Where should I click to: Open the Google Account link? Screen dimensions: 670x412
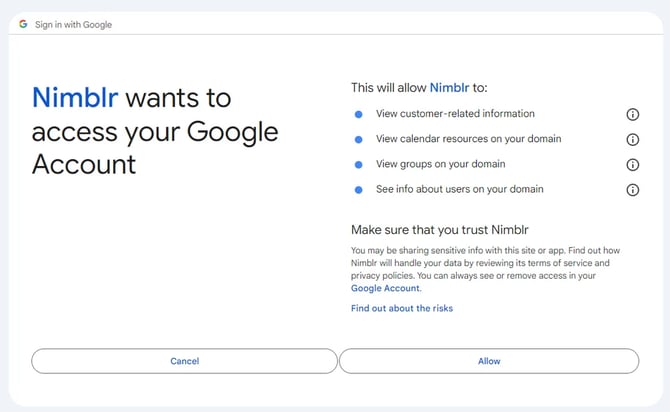[385, 288]
